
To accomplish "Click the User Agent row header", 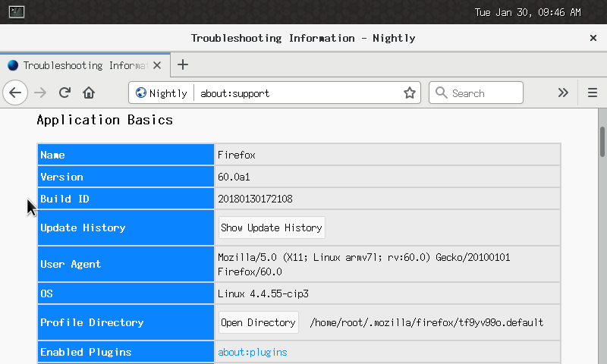I will 126,264.
